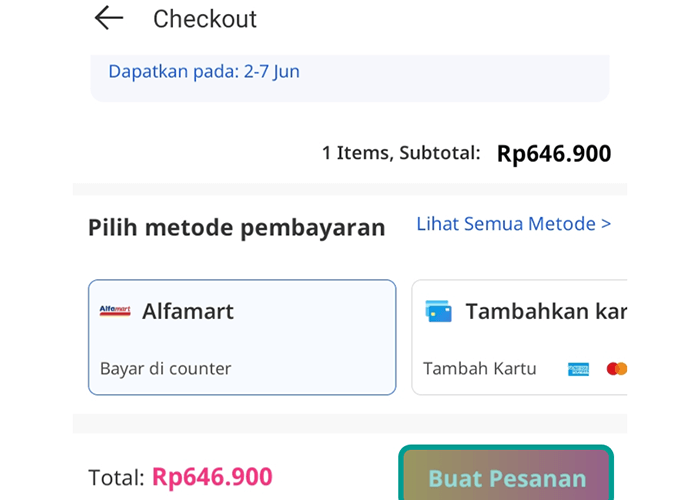The height and width of the screenshot is (500, 700).
Task: Click the subtotal amount Rp646.900
Action: [554, 154]
